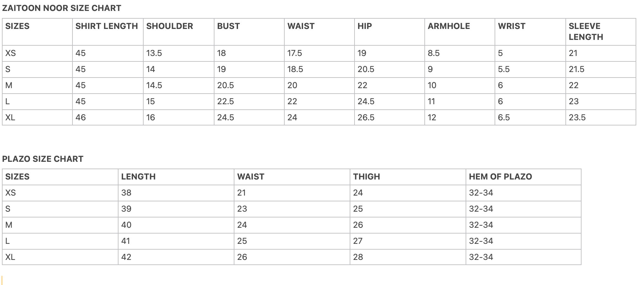Click the SHOULDER column header
The height and width of the screenshot is (285, 644).
(x=170, y=26)
